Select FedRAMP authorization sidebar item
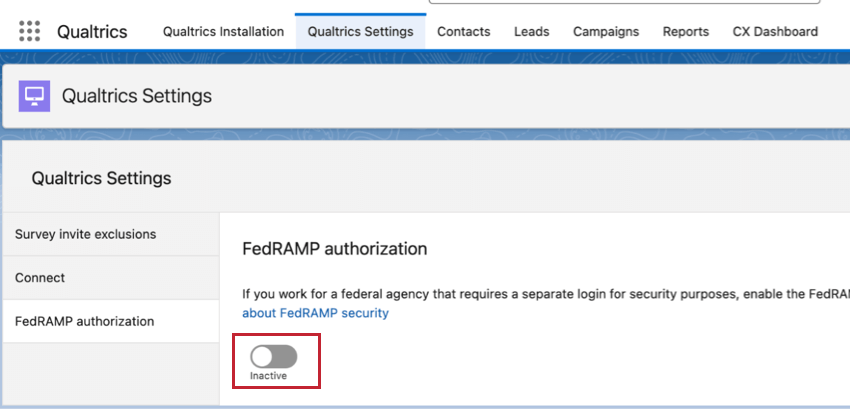The height and width of the screenshot is (409, 850). (85, 321)
